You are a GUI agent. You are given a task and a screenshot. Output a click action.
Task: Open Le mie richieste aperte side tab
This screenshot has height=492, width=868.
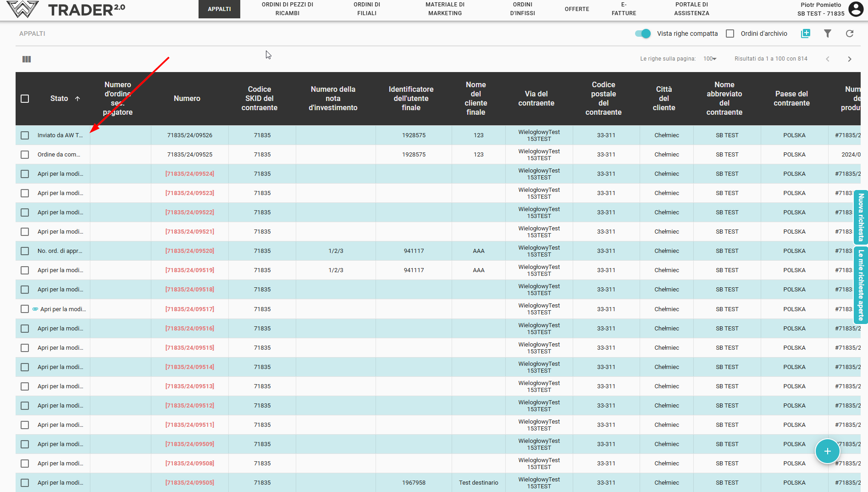pos(861,285)
